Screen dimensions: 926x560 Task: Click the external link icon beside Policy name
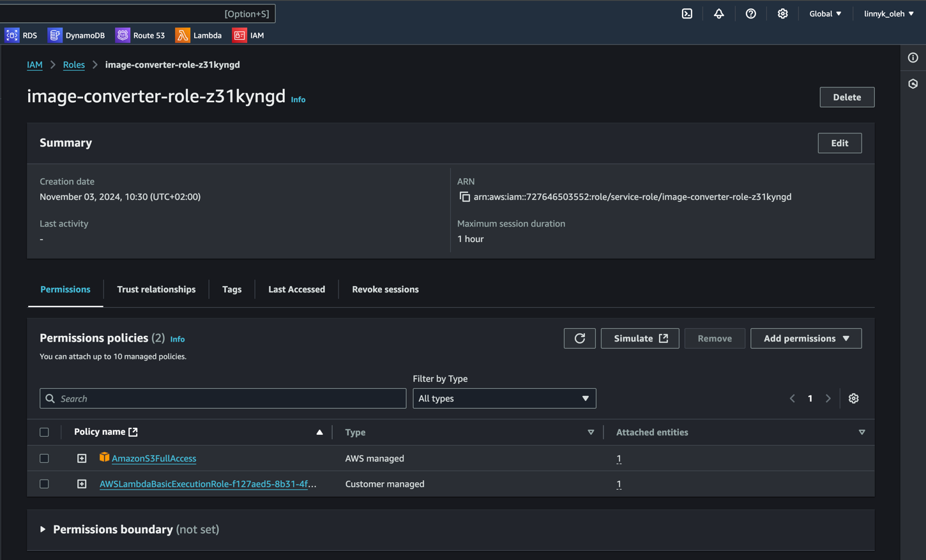pyautogui.click(x=133, y=432)
